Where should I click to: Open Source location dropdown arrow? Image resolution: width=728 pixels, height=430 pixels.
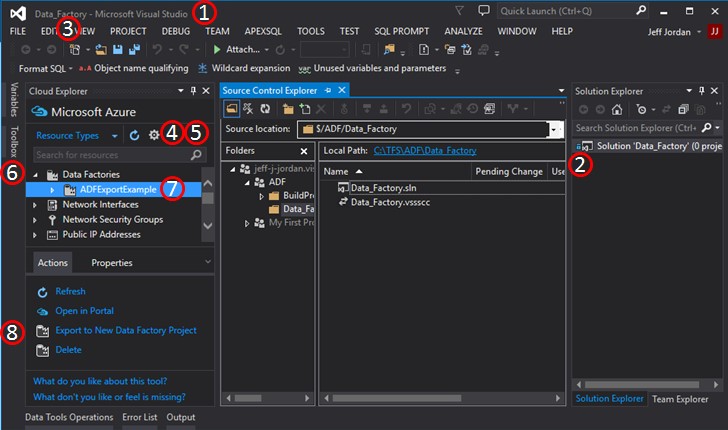pyautogui.click(x=553, y=130)
